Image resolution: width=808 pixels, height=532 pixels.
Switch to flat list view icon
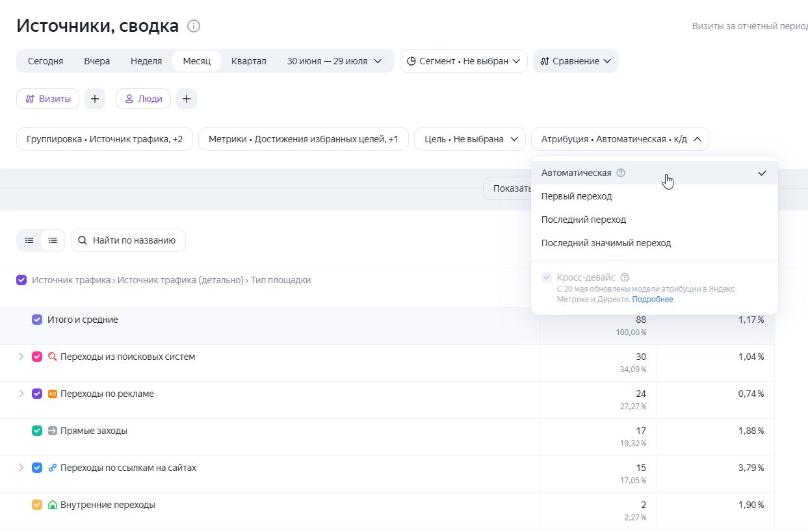tap(29, 240)
